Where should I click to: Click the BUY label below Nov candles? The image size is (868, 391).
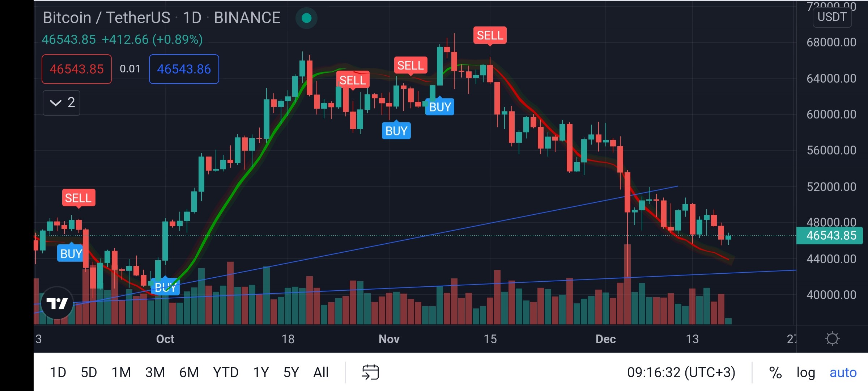click(396, 130)
